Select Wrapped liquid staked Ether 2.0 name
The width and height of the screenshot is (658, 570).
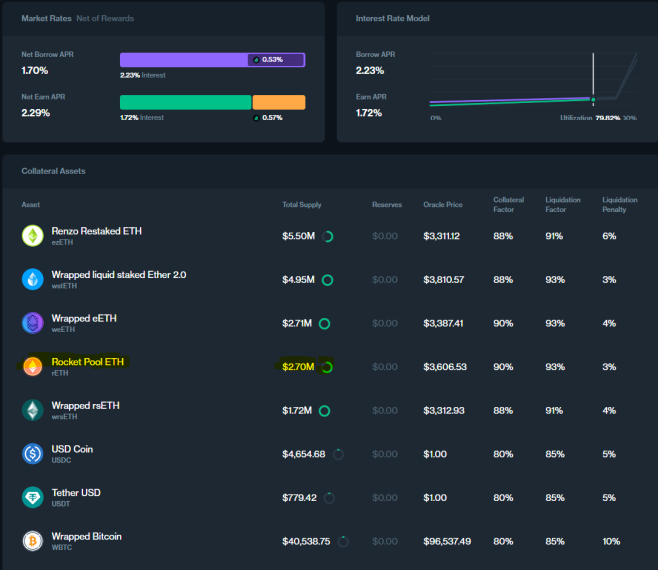[119, 275]
